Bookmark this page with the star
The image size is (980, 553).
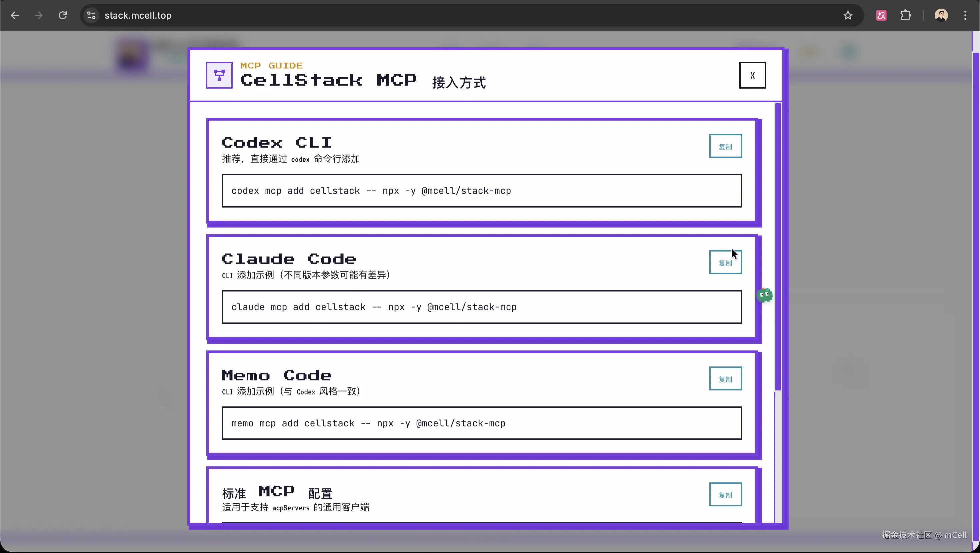(x=848, y=16)
